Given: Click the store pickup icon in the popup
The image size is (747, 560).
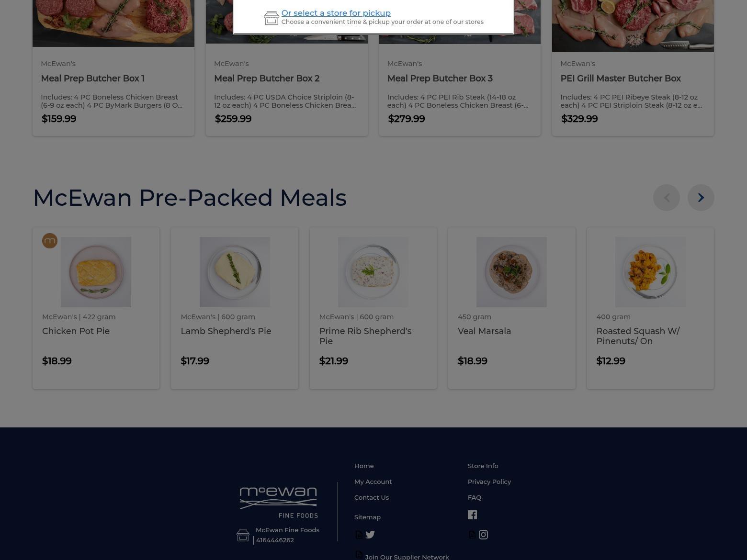Looking at the screenshot, I should 272,18.
